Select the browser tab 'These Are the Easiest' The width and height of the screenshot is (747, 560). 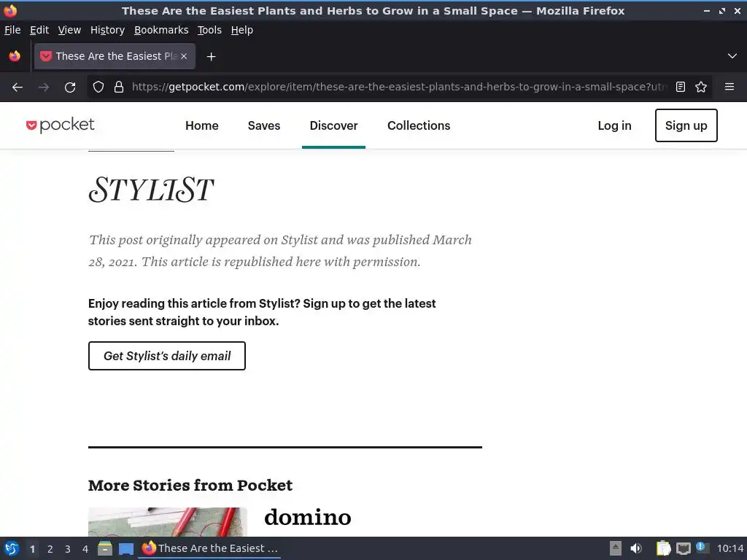(115, 56)
